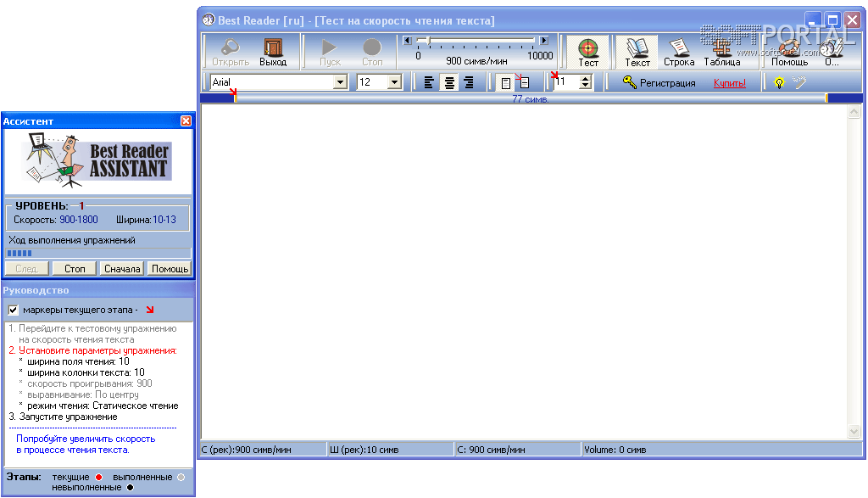Start the exercise with the Пуск button
This screenshot has width=868, height=498.
(330, 52)
